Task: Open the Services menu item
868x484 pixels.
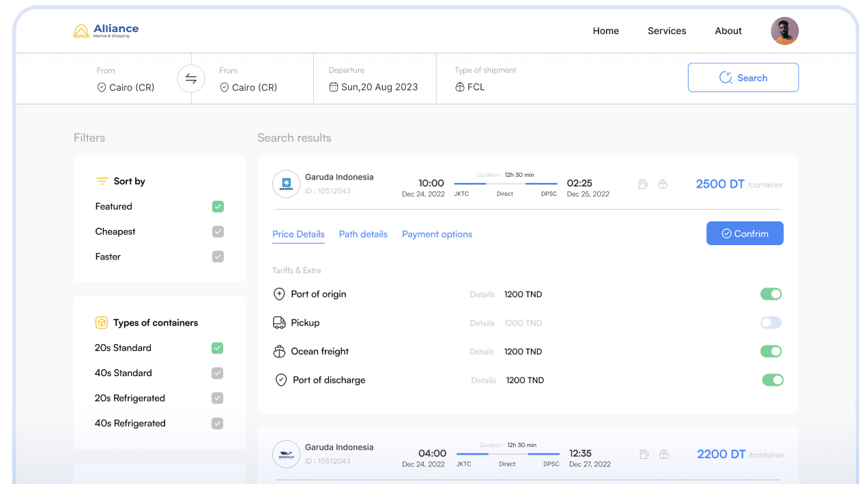Action: [667, 31]
